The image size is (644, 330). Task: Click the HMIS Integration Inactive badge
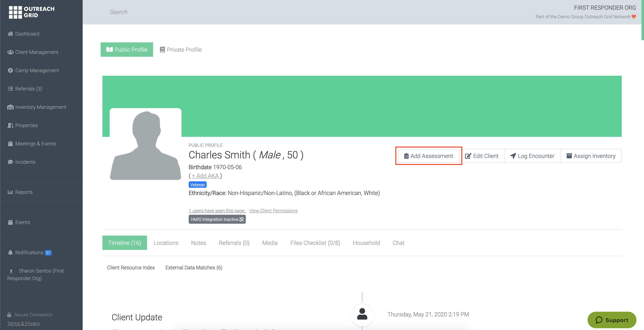pyautogui.click(x=217, y=219)
